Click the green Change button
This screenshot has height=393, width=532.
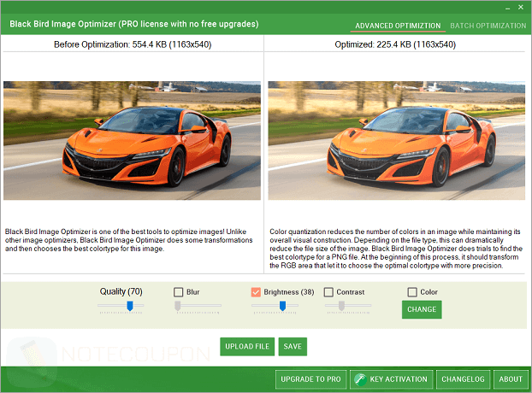point(422,309)
